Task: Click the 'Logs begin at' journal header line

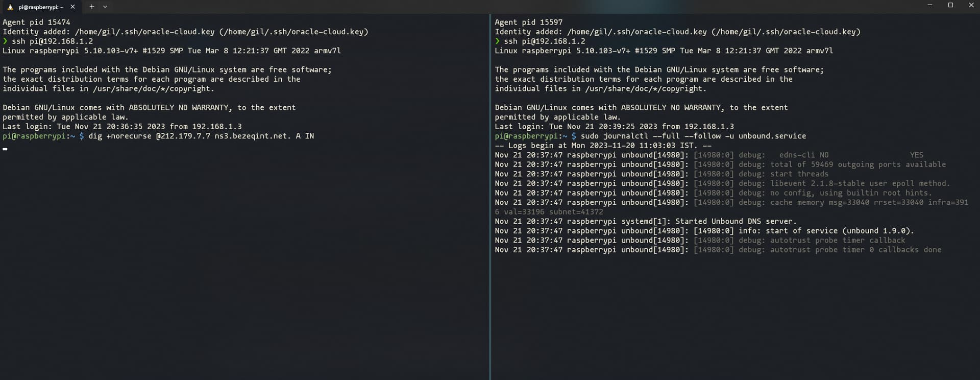Action: (603, 146)
